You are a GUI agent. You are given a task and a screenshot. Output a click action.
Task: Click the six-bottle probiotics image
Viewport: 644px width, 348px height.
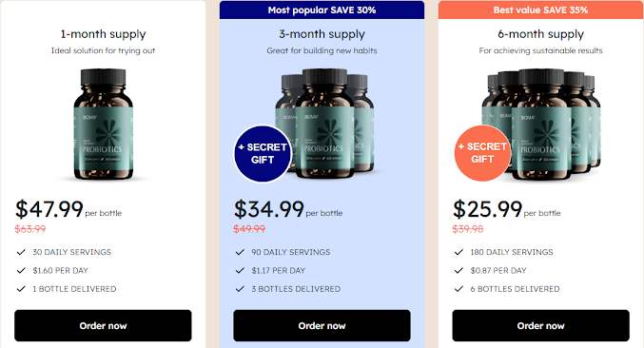542,125
